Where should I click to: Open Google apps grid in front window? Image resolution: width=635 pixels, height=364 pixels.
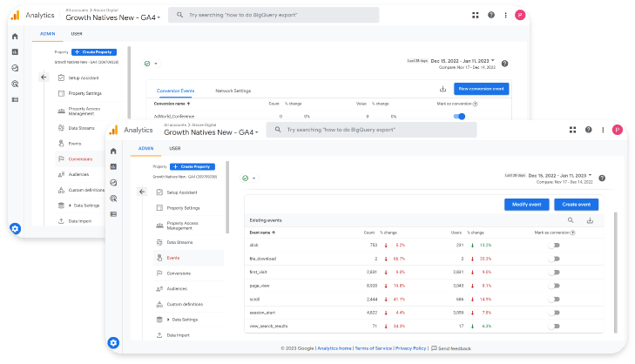(572, 130)
